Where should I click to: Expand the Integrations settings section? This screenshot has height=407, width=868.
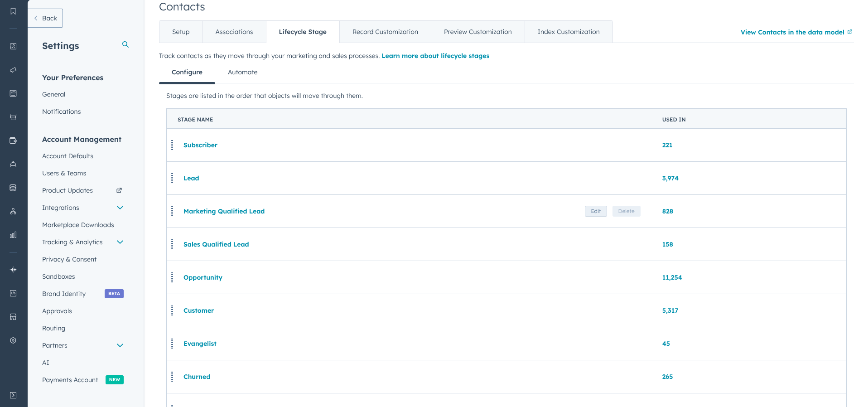coord(120,208)
